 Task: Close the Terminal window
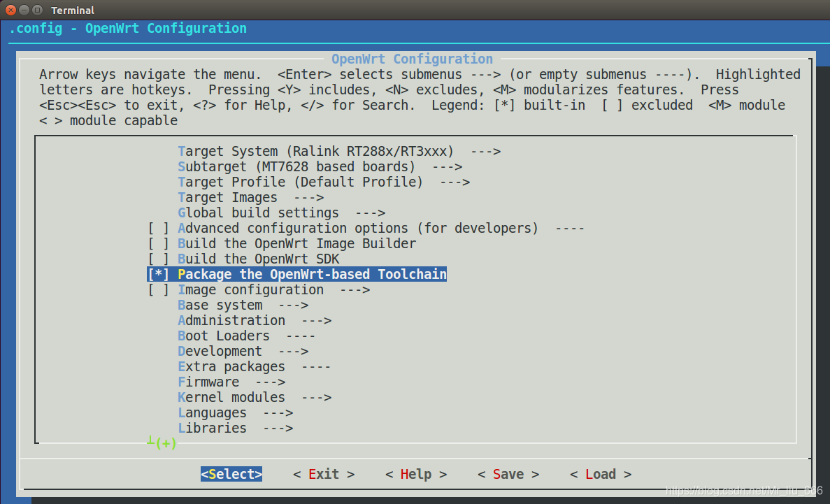[x=10, y=10]
